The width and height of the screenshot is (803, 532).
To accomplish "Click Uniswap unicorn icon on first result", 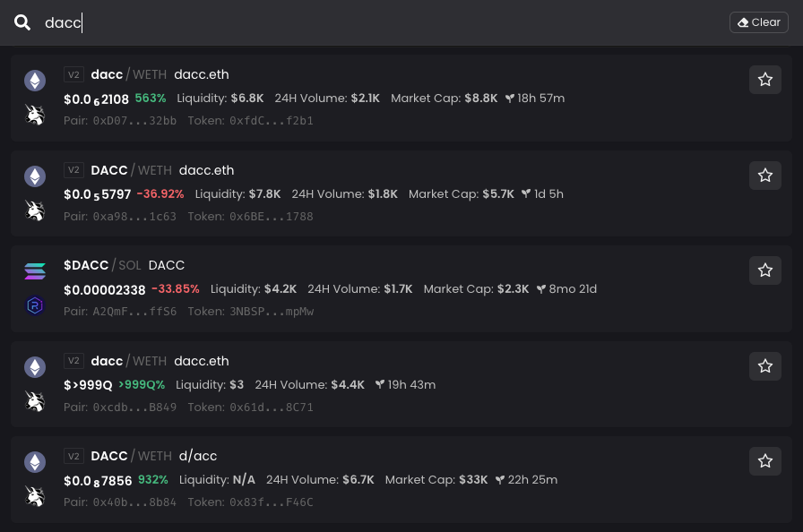I will pyautogui.click(x=35, y=115).
